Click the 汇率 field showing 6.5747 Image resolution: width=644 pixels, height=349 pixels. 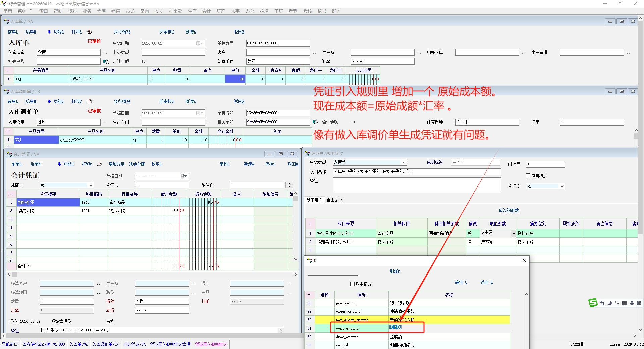click(x=382, y=61)
